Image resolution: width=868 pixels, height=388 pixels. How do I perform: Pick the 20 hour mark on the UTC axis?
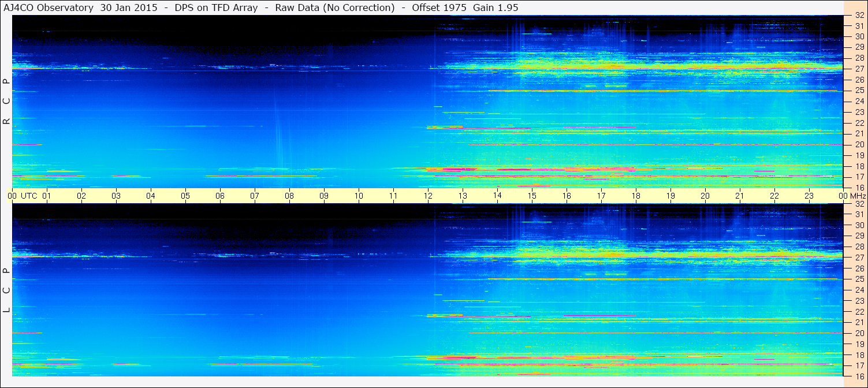click(x=705, y=196)
